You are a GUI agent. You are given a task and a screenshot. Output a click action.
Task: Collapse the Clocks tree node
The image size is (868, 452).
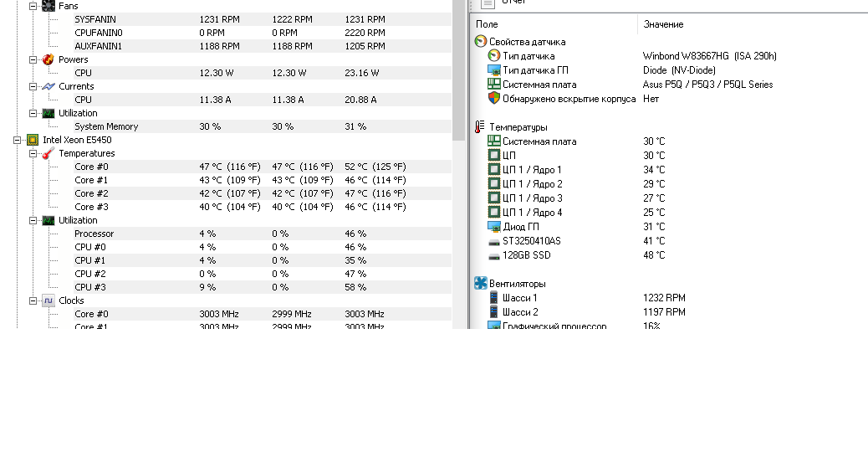pyautogui.click(x=33, y=300)
